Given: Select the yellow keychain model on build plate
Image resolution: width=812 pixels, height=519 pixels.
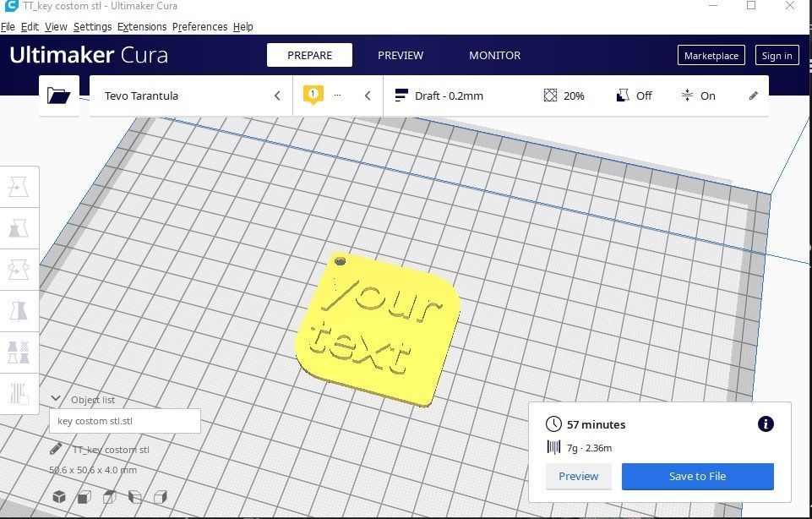Looking at the screenshot, I should pos(378,329).
